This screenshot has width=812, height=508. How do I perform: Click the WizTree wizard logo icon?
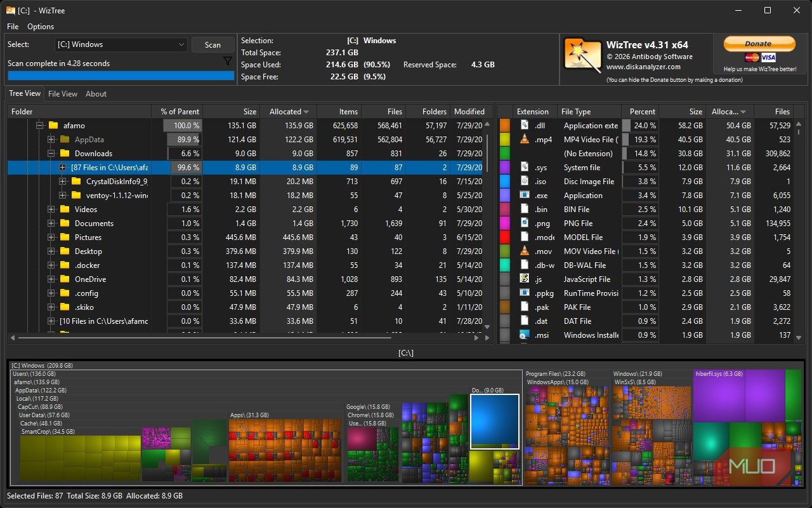pos(583,55)
